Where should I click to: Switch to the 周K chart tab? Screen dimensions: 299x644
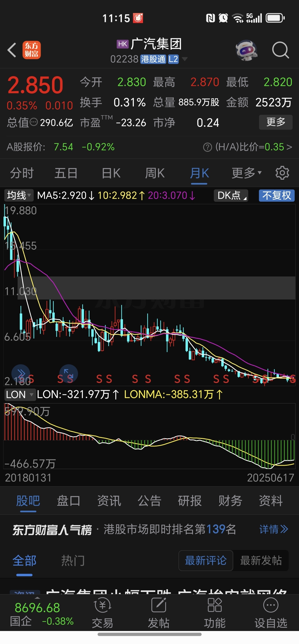pyautogui.click(x=155, y=173)
